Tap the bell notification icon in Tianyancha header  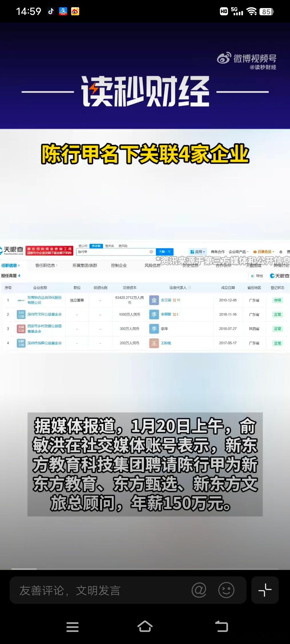pos(281,252)
